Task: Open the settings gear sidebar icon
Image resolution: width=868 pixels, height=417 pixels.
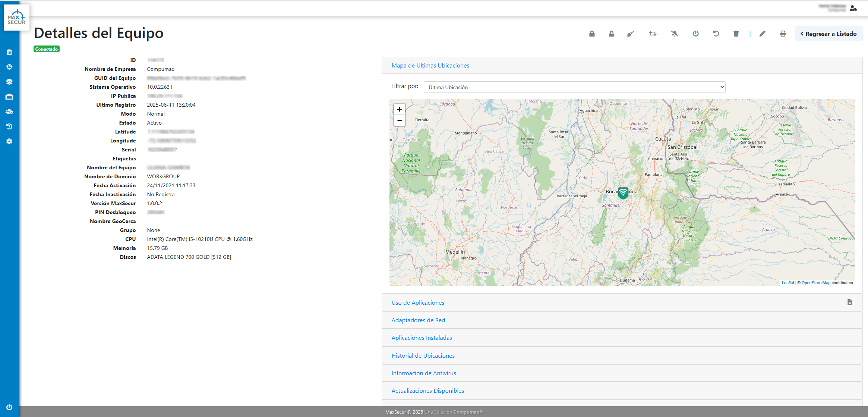Action: click(x=9, y=141)
